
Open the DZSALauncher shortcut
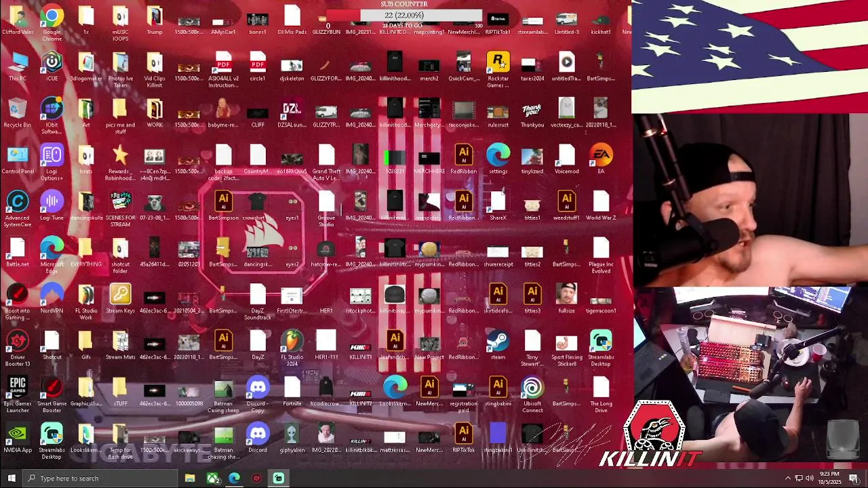pos(292,114)
